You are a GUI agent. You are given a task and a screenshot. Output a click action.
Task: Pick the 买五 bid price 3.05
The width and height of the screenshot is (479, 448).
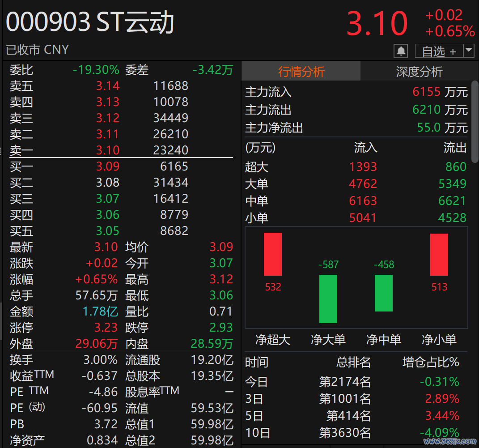click(x=108, y=231)
